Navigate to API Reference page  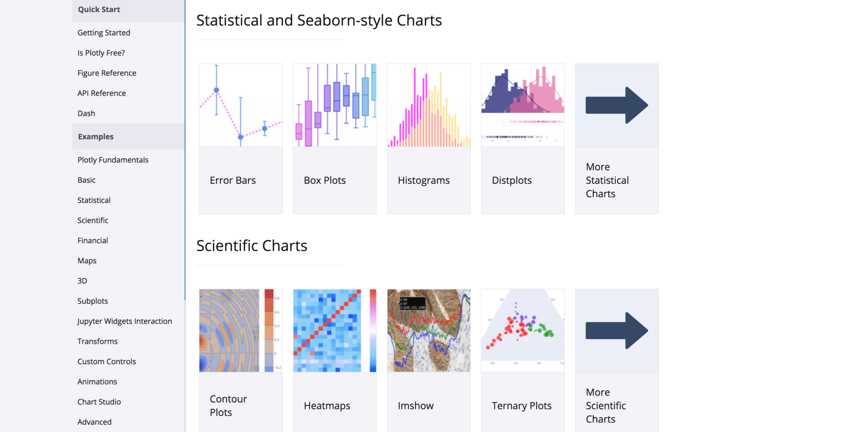102,93
